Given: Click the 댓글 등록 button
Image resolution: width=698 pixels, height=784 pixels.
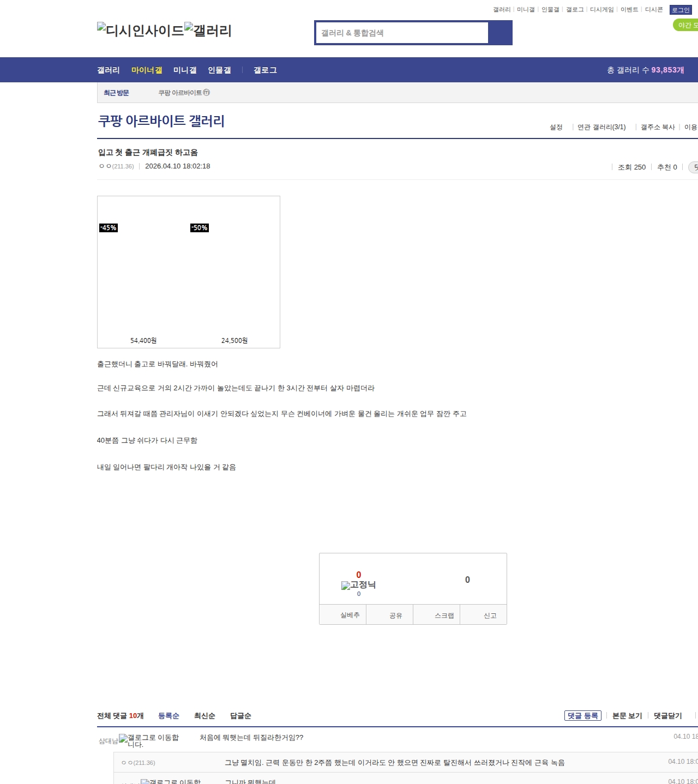Looking at the screenshot, I should [582, 716].
